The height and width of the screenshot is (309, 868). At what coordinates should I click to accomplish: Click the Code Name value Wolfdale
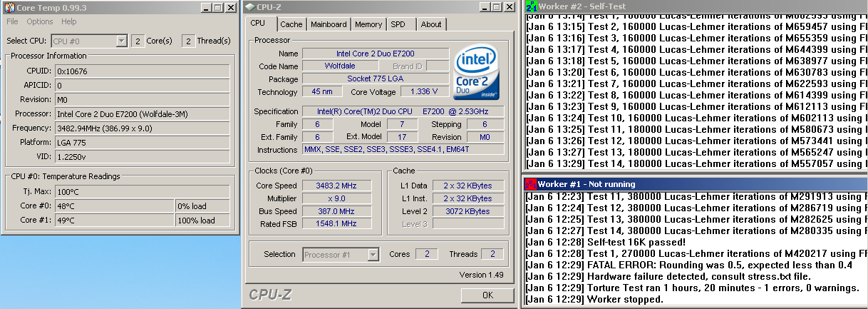(340, 66)
